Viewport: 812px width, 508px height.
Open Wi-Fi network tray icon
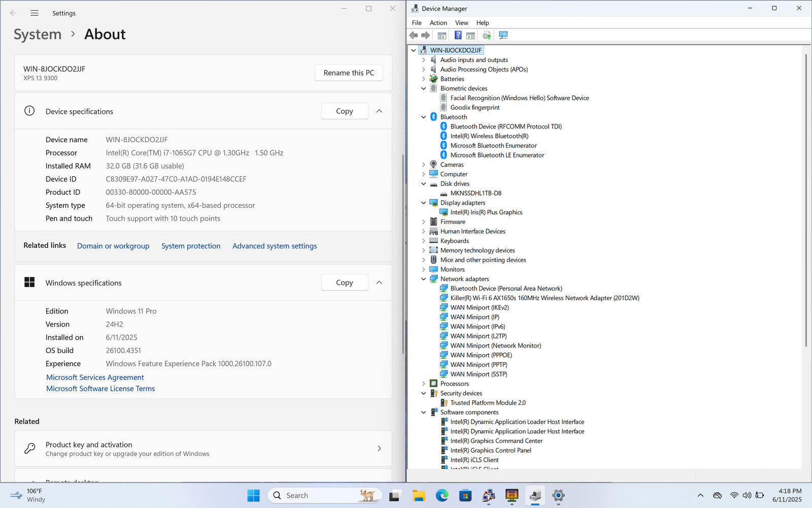click(x=734, y=495)
